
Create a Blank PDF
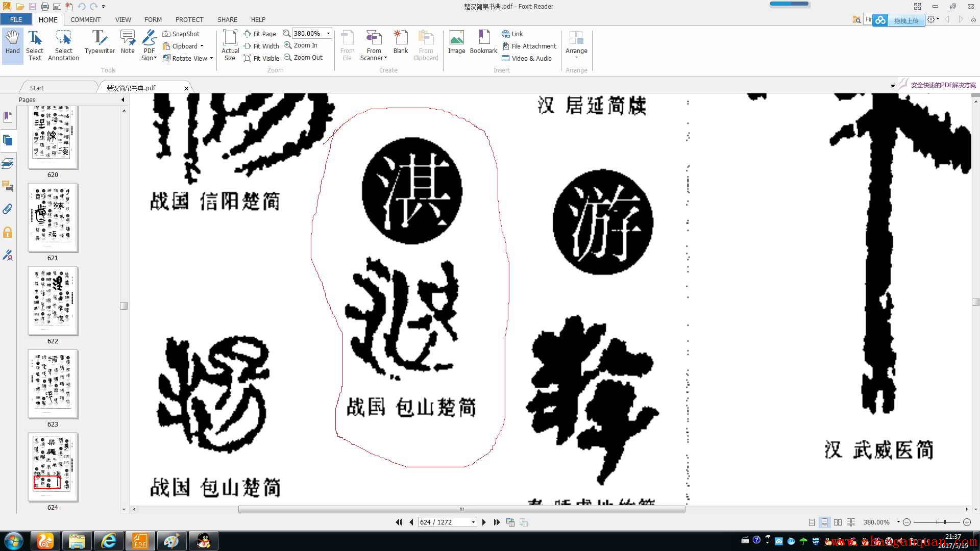point(401,42)
